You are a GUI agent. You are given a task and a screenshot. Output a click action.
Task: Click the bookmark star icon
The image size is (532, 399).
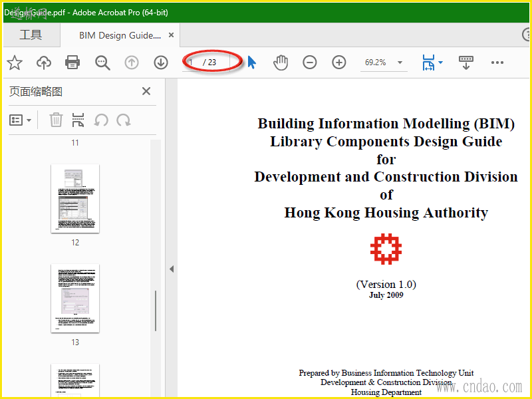coord(15,63)
